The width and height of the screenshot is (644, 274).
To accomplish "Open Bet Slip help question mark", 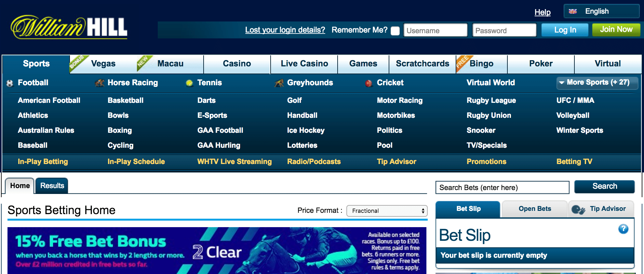I will pos(623,229).
